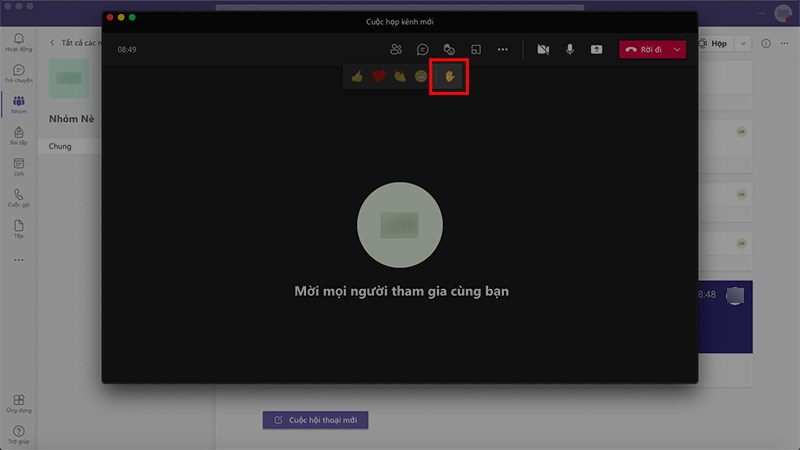800x450 pixels.
Task: Open the profile avatar in Teams title bar
Action: coord(783,13)
